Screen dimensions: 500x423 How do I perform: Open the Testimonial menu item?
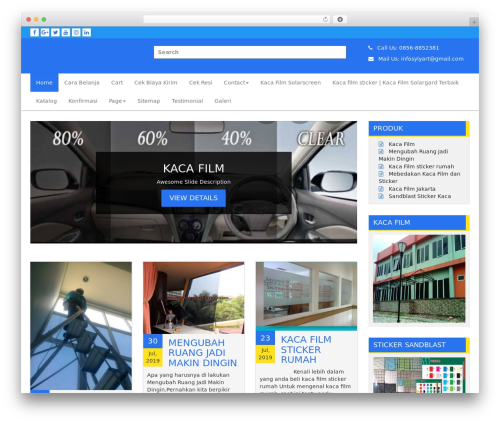click(x=187, y=101)
